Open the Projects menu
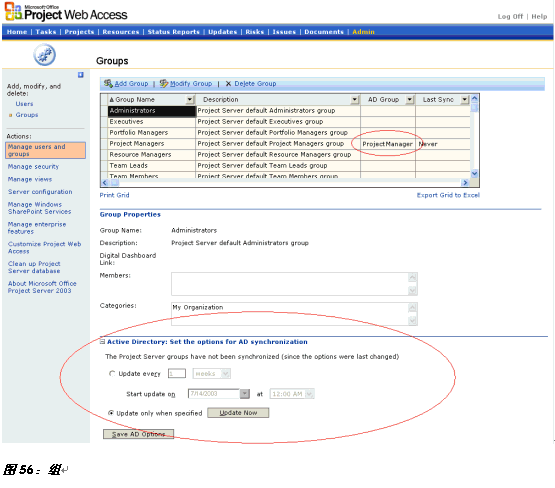Screen dimensions: 555x488 point(79,32)
